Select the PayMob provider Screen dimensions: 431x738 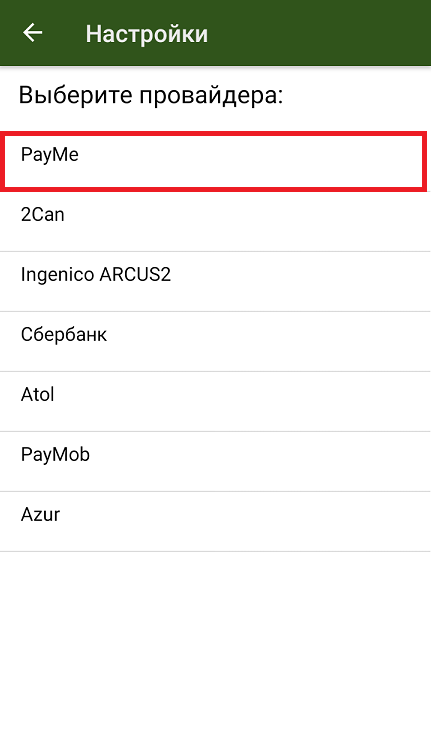215,461
